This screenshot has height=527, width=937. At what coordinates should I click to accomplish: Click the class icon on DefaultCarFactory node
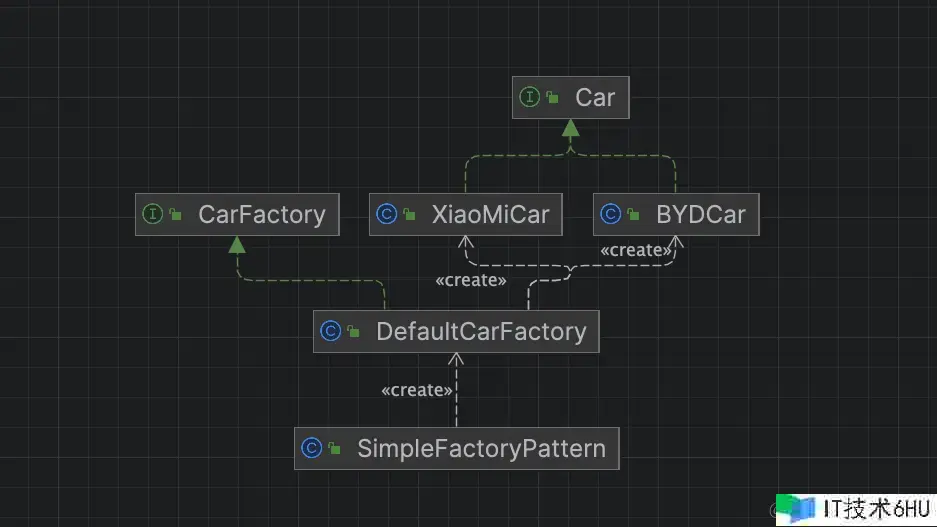[331, 331]
